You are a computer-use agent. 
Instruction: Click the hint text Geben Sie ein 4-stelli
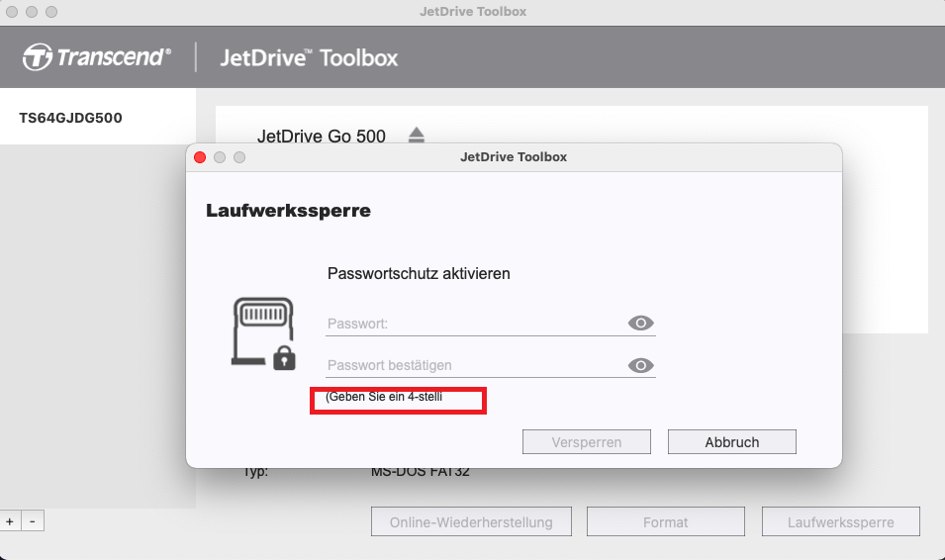point(384,397)
